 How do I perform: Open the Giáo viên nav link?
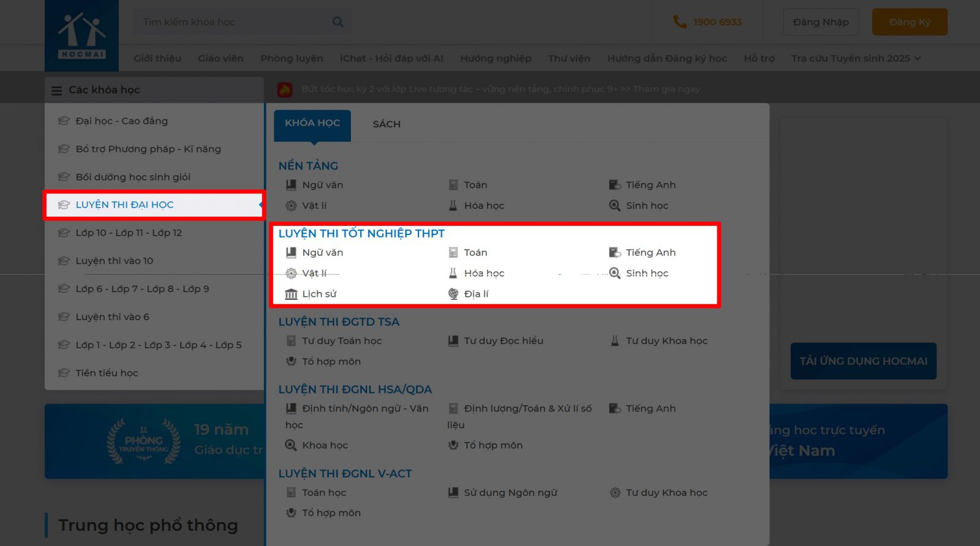point(221,58)
